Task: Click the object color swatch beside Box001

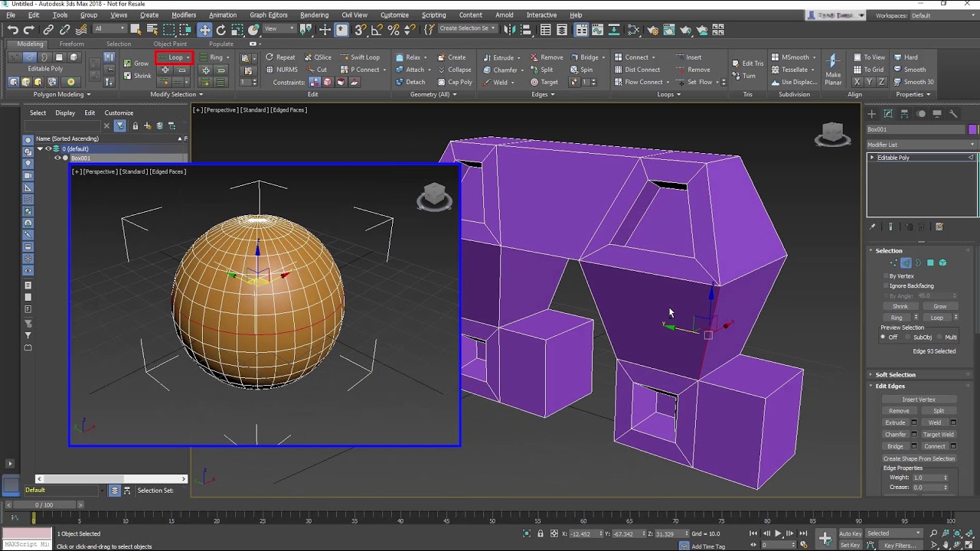Action: tap(973, 129)
